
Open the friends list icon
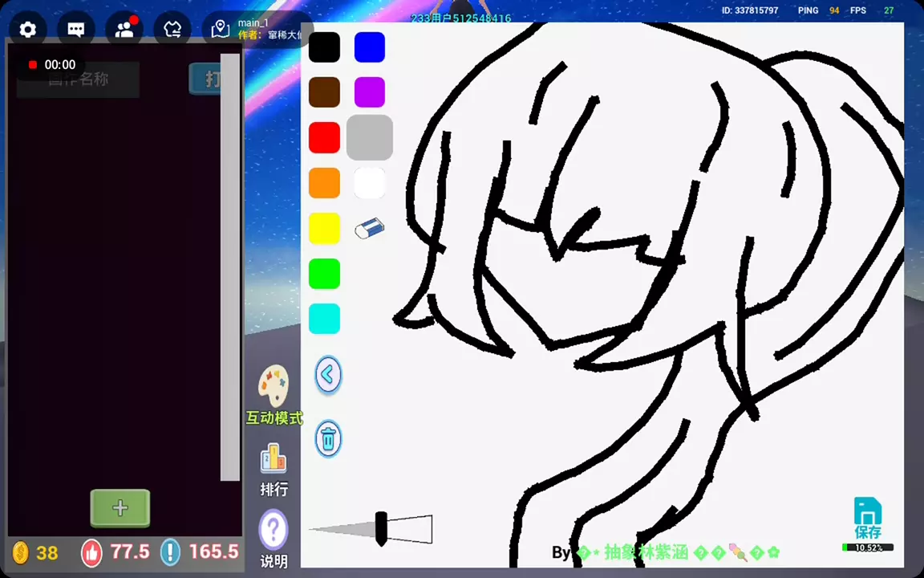pyautogui.click(x=124, y=30)
